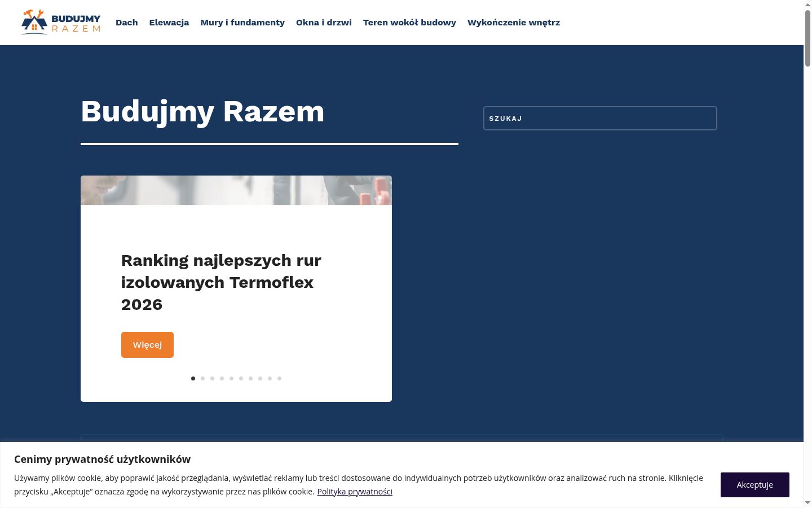Select the ninth carousel dot
Image resolution: width=812 pixels, height=508 pixels.
click(x=270, y=378)
